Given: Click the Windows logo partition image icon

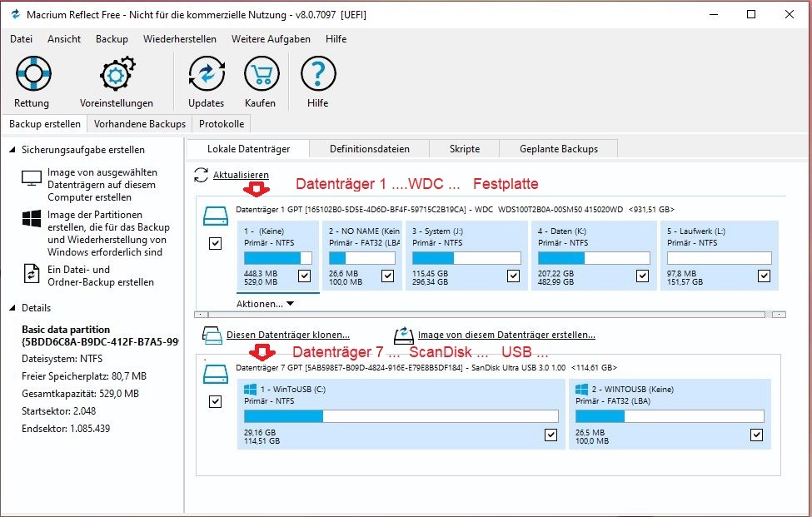Looking at the screenshot, I should point(32,219).
